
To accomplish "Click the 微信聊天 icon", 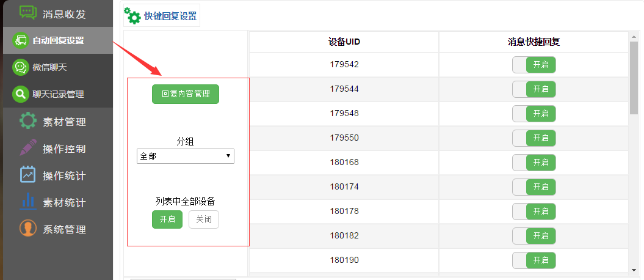I will [20, 67].
